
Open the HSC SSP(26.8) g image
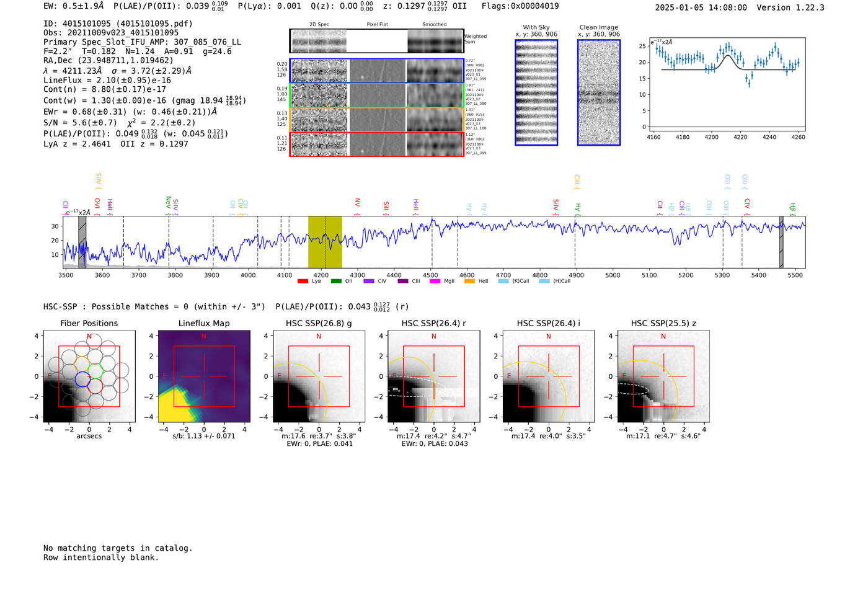point(319,376)
